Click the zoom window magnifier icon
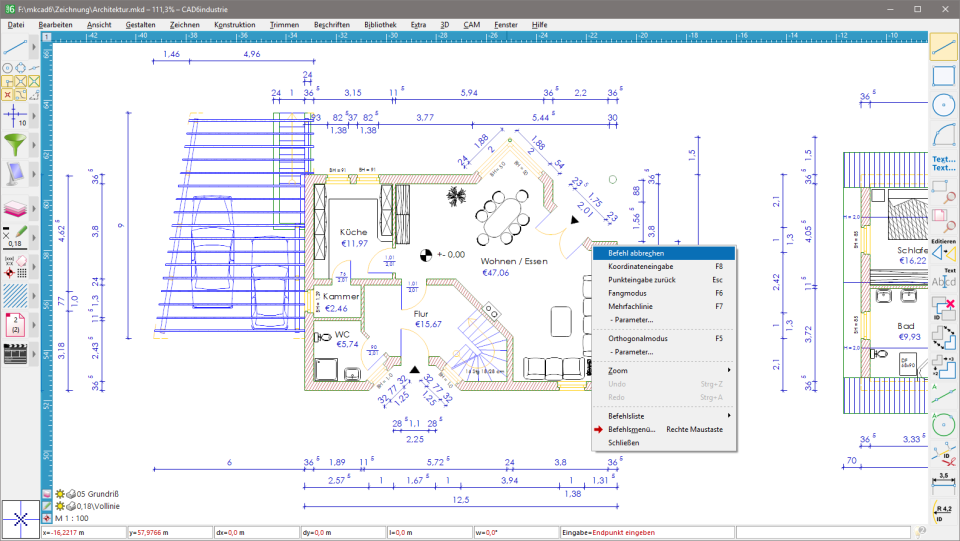The height and width of the screenshot is (541, 960). (943, 192)
